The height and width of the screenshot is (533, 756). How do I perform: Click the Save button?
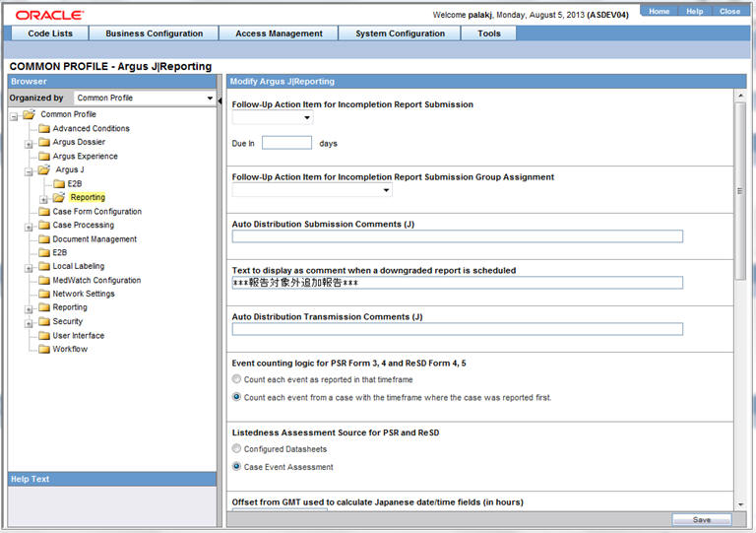tap(702, 519)
